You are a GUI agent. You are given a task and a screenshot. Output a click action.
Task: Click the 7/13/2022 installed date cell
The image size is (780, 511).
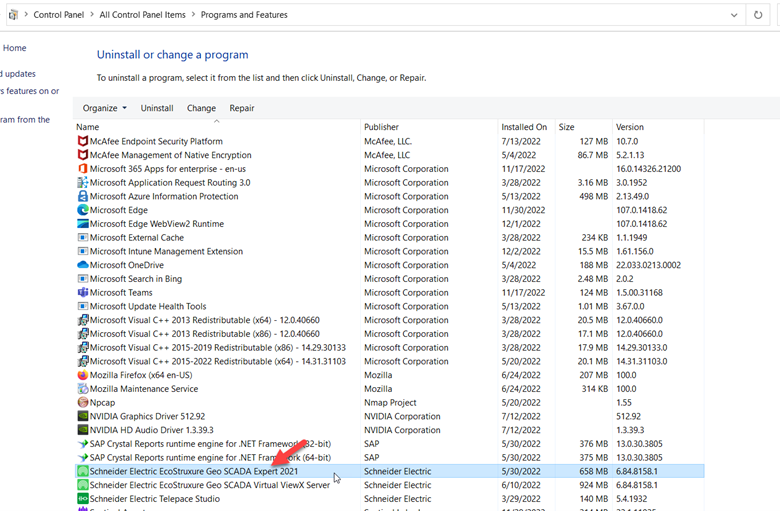[x=521, y=141]
